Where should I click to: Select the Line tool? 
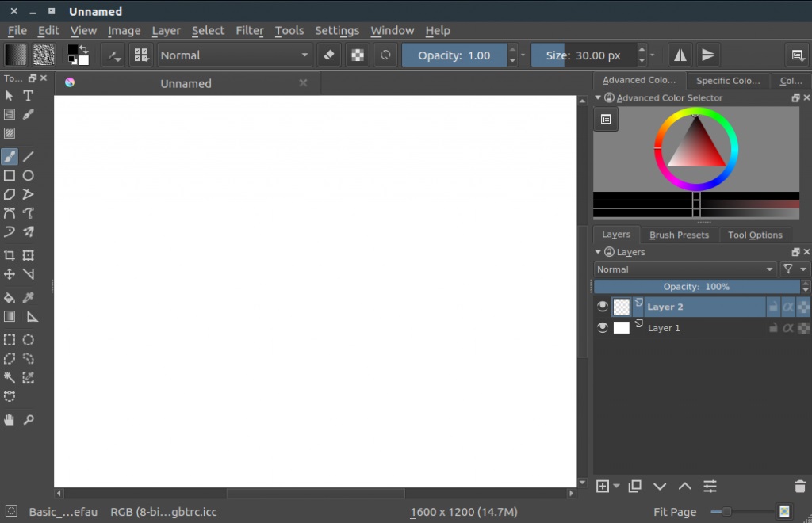pos(28,156)
